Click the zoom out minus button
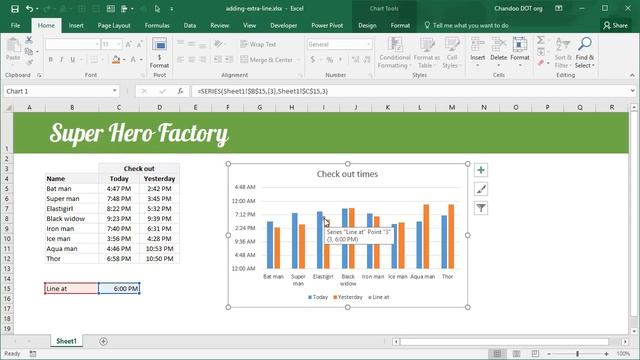The height and width of the screenshot is (360, 640). click(549, 353)
